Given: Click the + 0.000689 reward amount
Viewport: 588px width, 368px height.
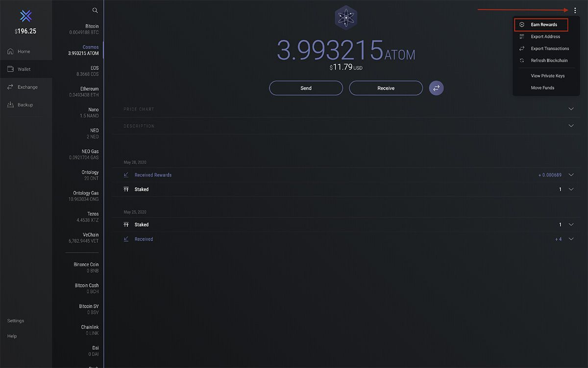Looking at the screenshot, I should coord(550,175).
